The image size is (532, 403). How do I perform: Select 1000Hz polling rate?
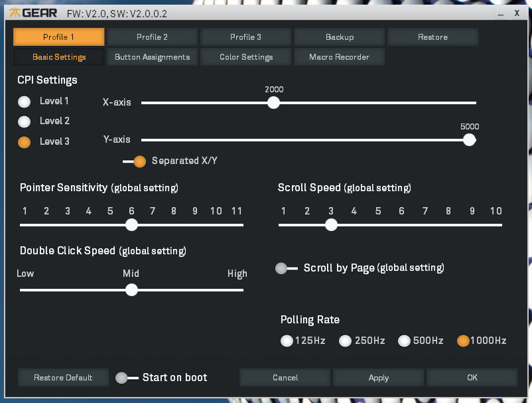463,341
